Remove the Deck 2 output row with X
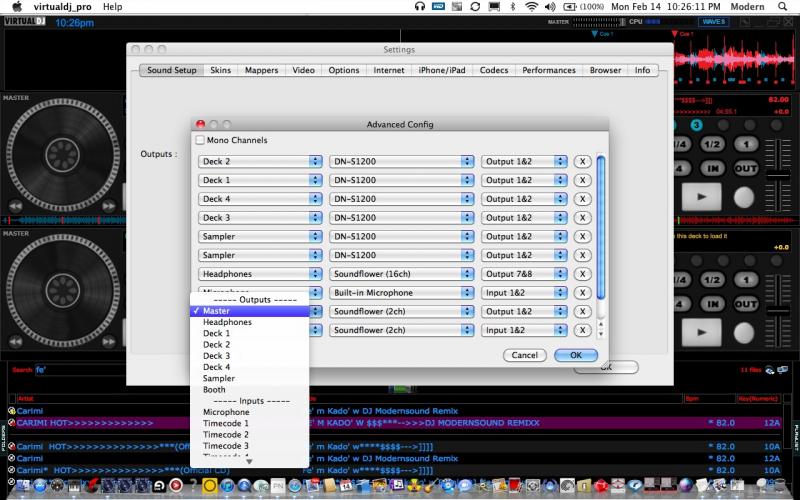Screen dimensions: 800x500 [582, 161]
